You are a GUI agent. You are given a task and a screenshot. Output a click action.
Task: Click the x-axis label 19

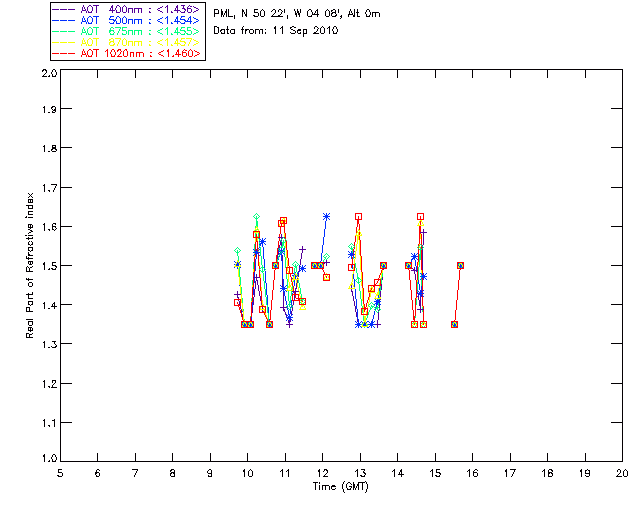pos(585,473)
